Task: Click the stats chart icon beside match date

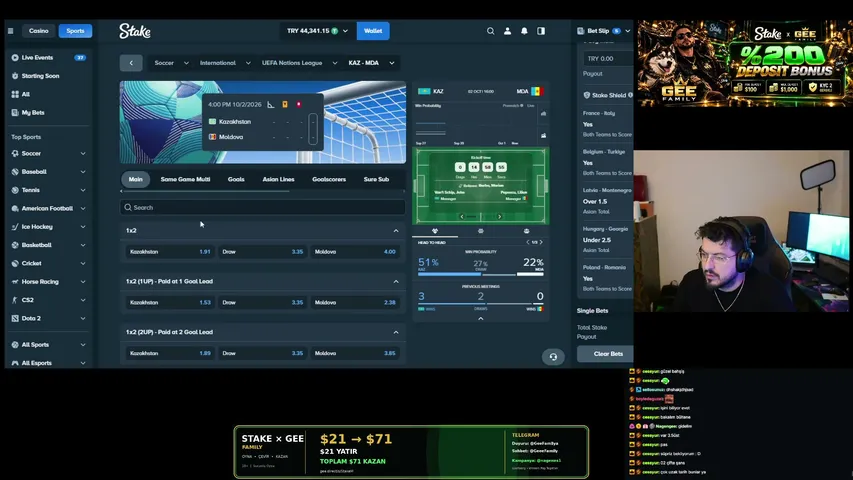Action: pos(271,104)
